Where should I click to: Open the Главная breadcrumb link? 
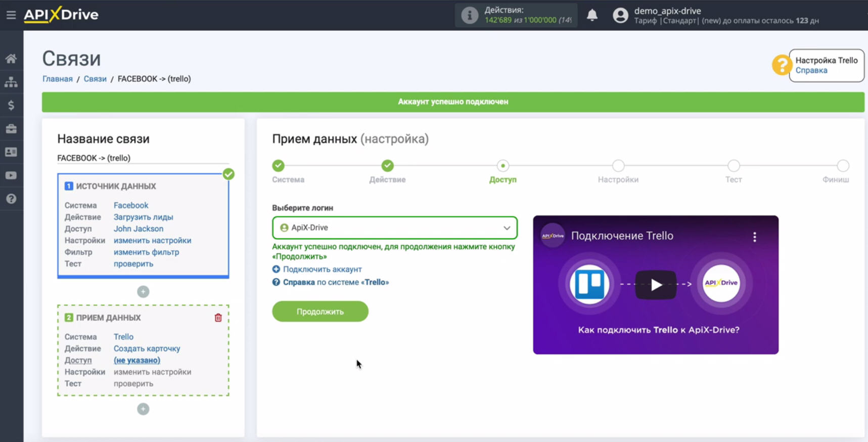58,79
